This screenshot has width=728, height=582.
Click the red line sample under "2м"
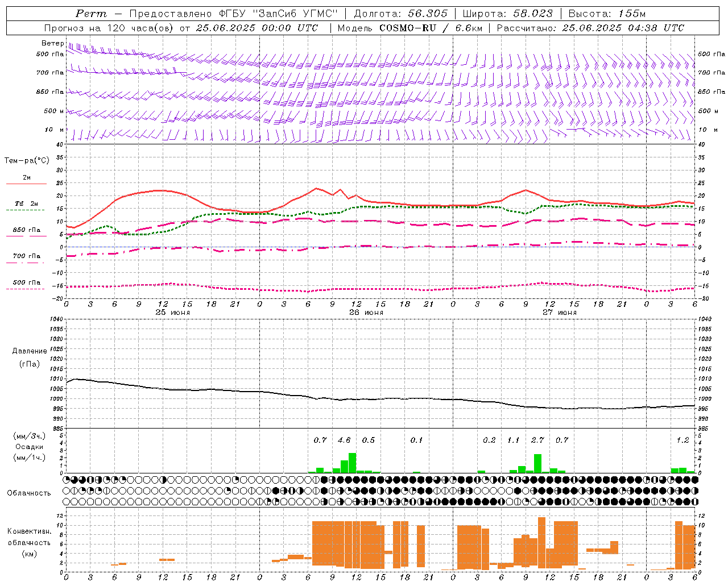(26, 184)
